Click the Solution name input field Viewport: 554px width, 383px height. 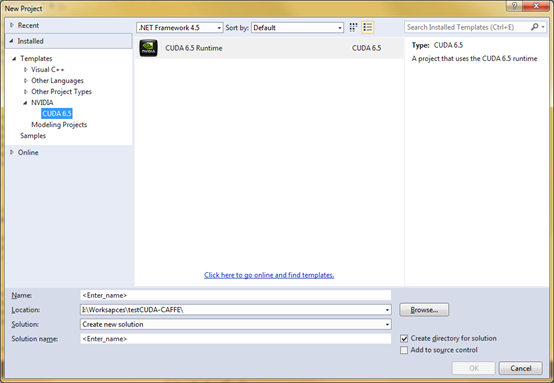[236, 338]
